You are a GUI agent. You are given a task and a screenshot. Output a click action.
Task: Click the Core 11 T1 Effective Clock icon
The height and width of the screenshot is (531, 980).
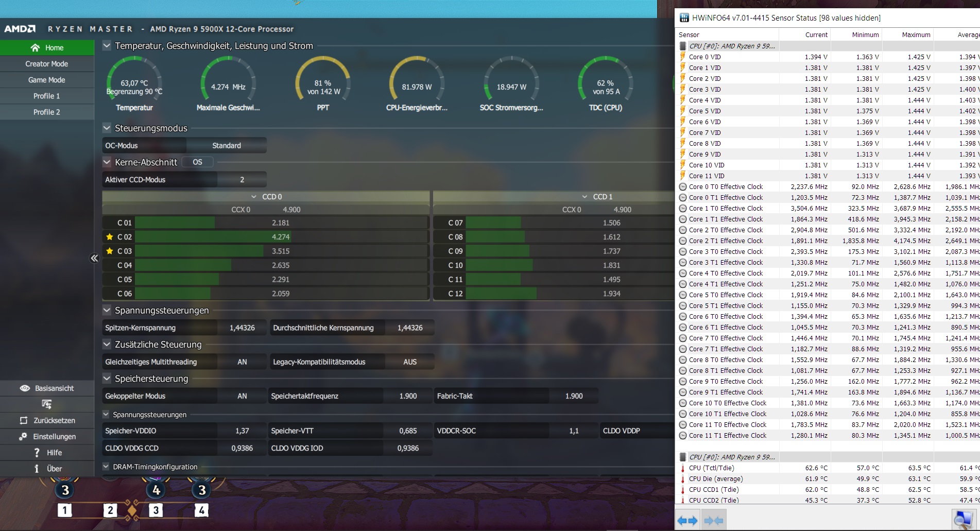pyautogui.click(x=683, y=435)
